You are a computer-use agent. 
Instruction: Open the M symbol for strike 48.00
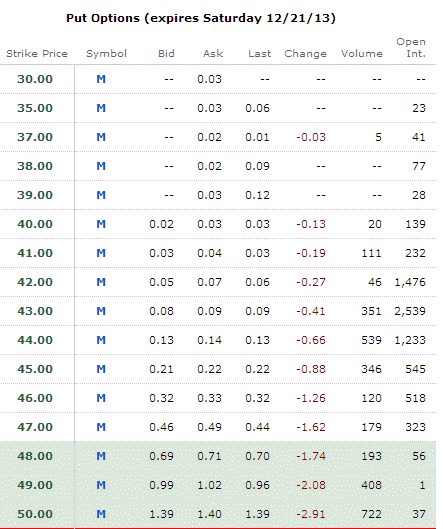click(101, 456)
